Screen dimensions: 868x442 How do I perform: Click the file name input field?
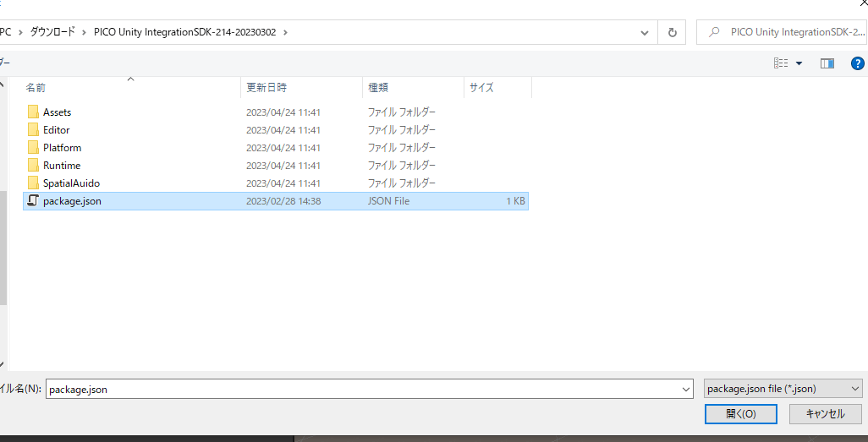(363, 389)
